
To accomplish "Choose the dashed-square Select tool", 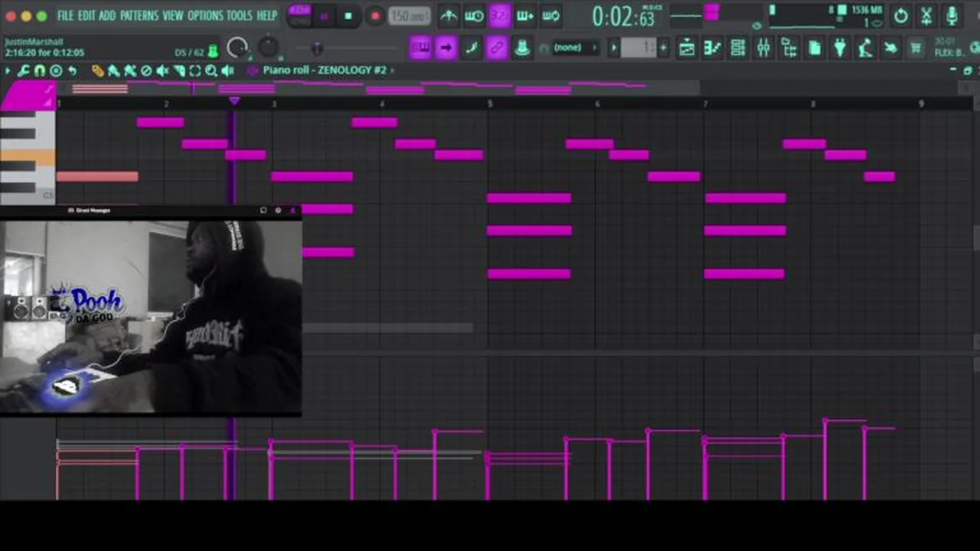I will tap(194, 70).
